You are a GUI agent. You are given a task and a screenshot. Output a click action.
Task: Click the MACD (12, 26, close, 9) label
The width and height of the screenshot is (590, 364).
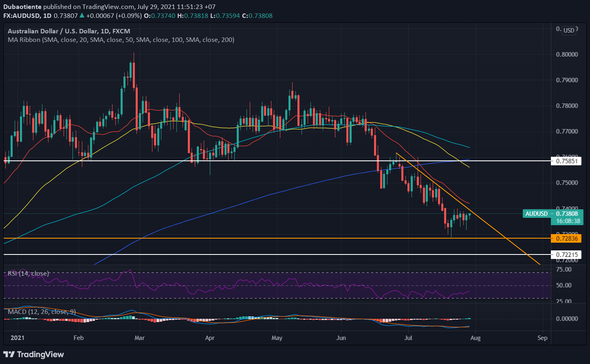(42, 311)
